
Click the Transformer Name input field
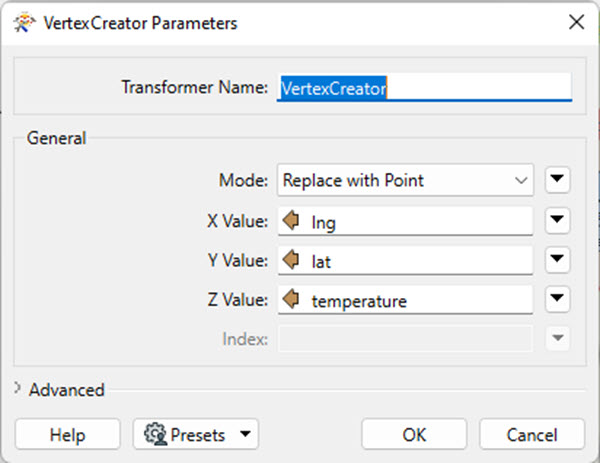click(x=424, y=88)
